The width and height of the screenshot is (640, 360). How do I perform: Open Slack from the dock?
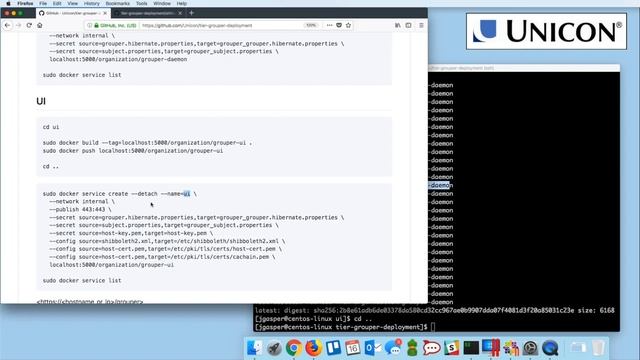click(x=451, y=348)
